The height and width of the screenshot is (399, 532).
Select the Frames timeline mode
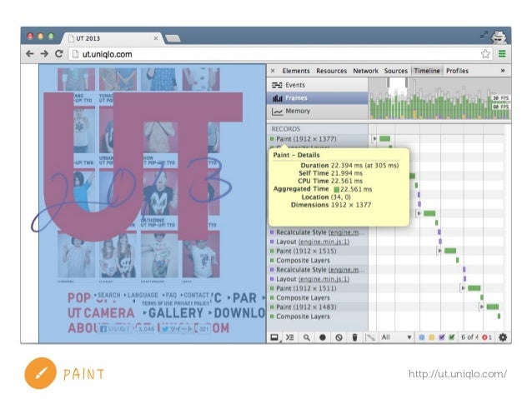(317, 98)
